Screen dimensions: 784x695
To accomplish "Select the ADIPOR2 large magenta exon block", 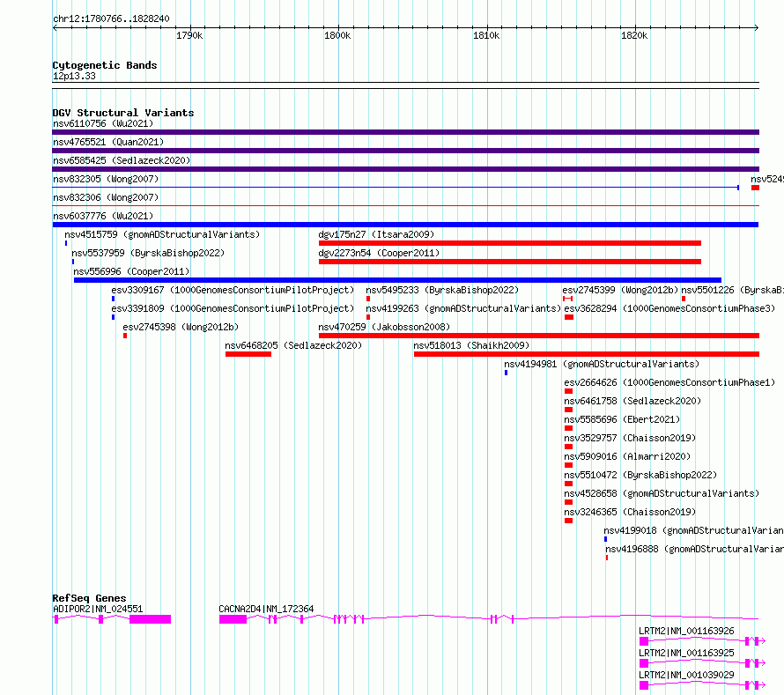I will coord(150,619).
